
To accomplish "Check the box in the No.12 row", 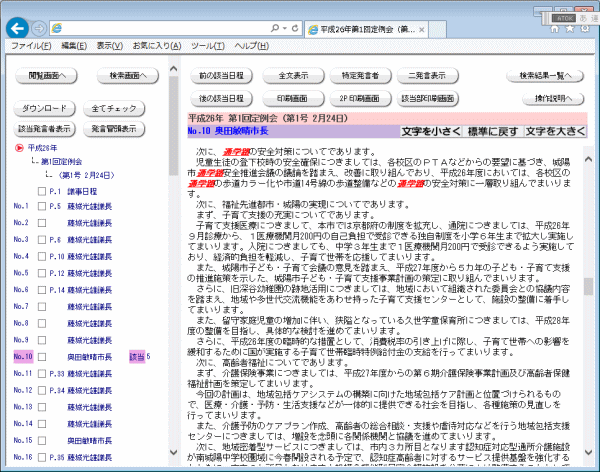I will pos(42,390).
